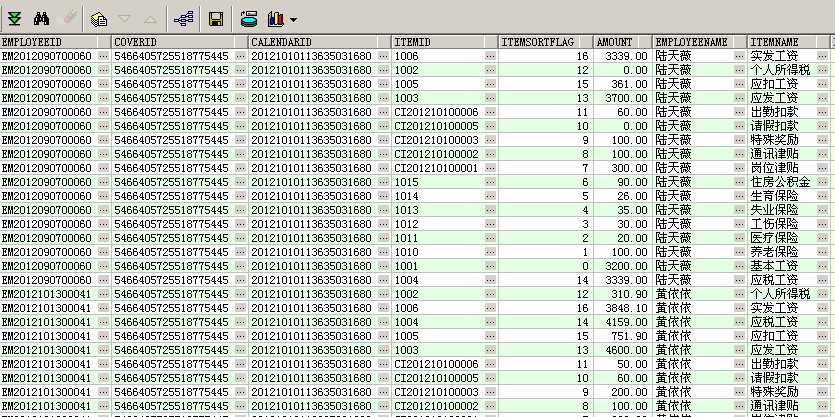Click the green fetch last page arrows
The width and height of the screenshot is (835, 417).
click(14, 20)
